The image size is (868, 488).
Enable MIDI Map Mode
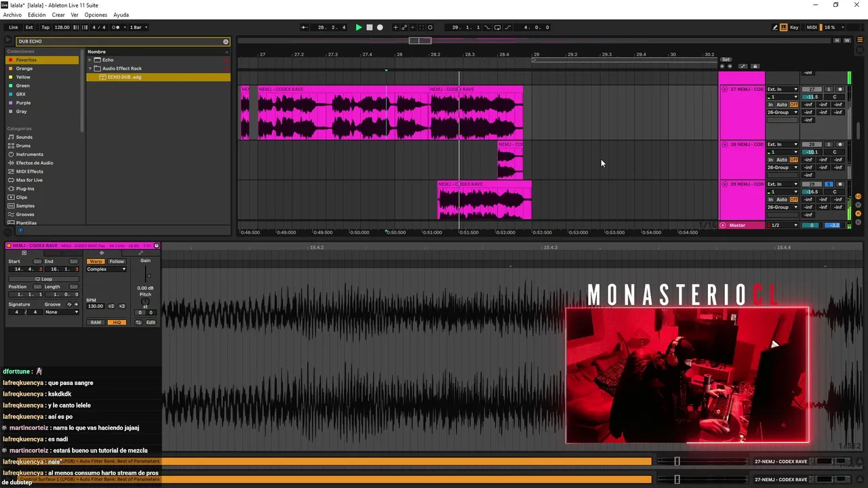pos(812,27)
